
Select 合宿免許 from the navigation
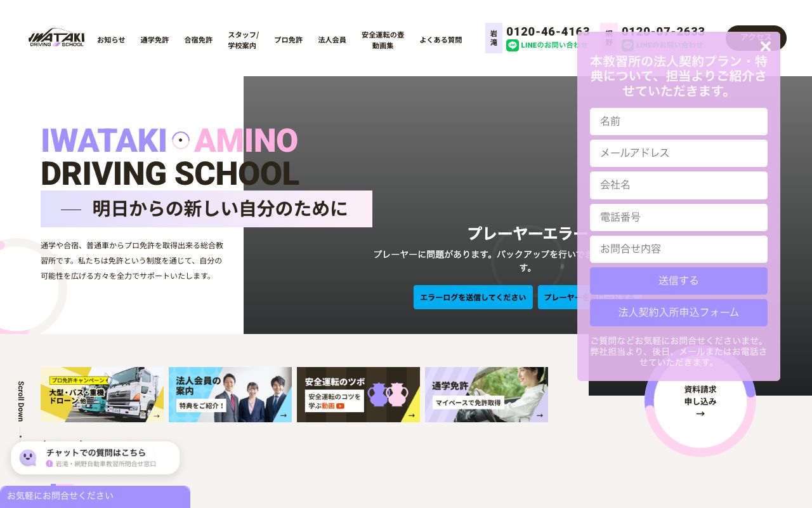click(x=198, y=39)
